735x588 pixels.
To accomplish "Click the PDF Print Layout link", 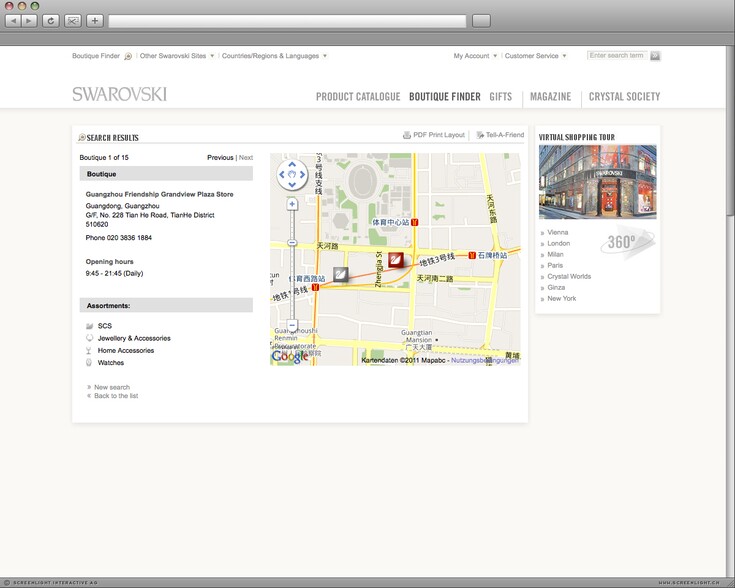I will 439,135.
